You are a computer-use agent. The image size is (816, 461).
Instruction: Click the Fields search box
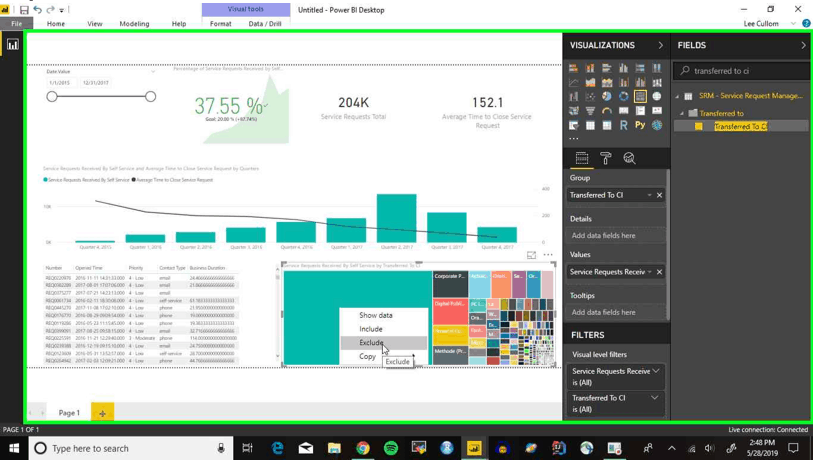coord(741,71)
